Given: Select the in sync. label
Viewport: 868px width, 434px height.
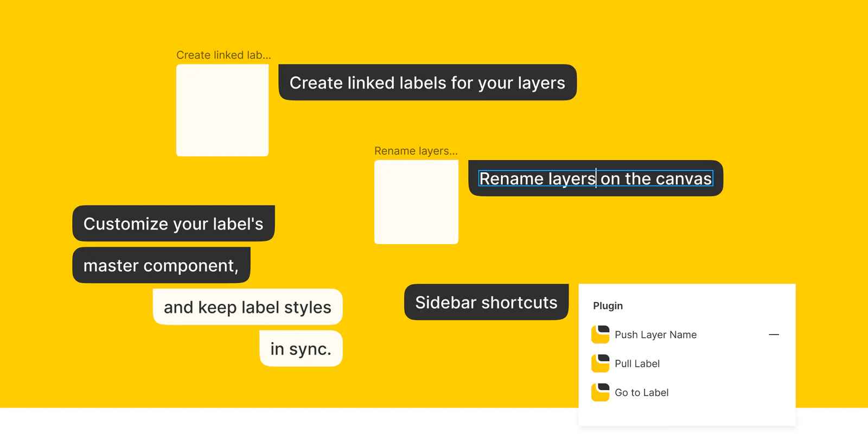Looking at the screenshot, I should click(301, 349).
